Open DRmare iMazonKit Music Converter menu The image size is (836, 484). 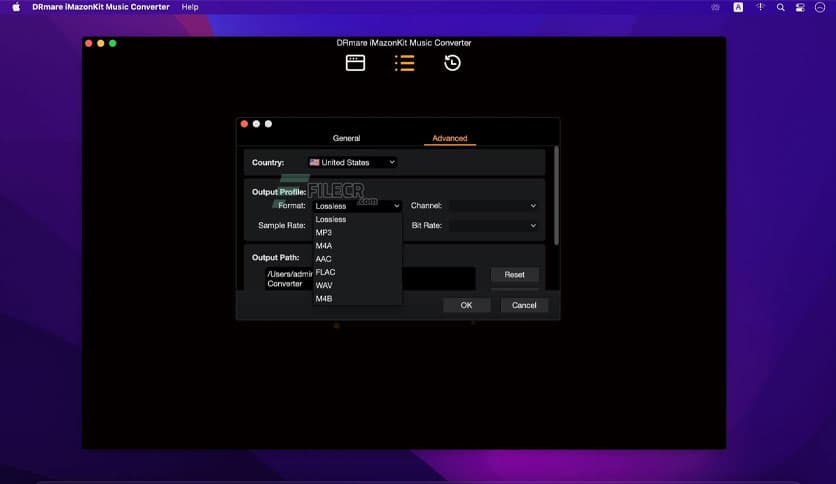coord(101,7)
